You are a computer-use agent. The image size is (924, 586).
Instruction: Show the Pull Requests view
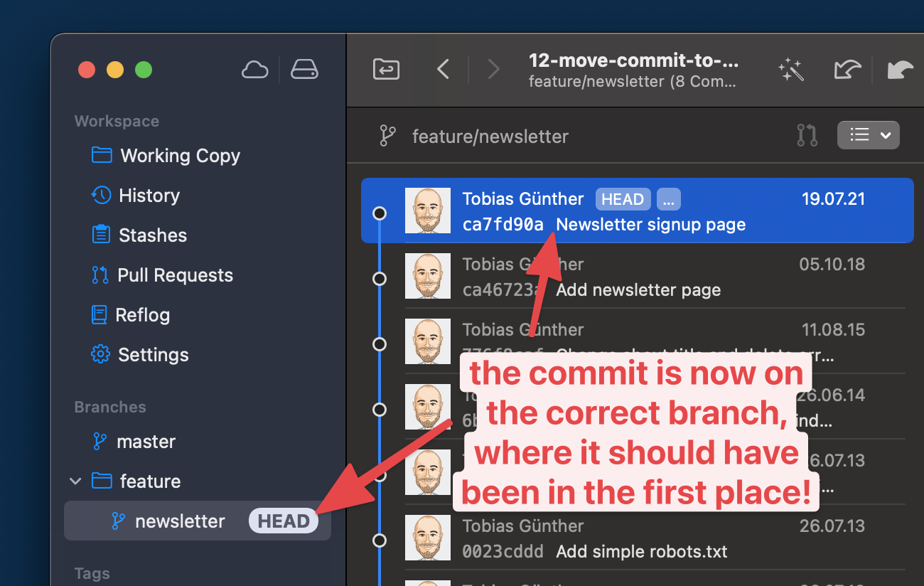175,275
